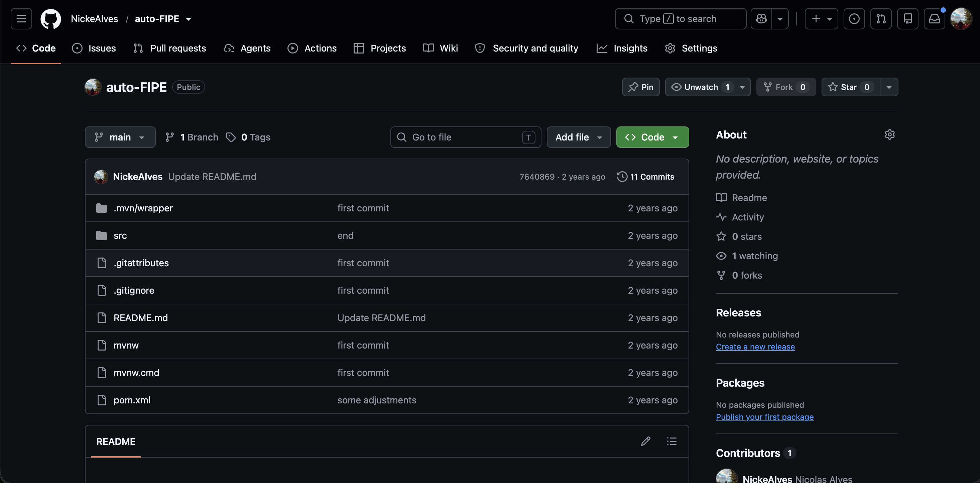Open the repositories icon in the header
Image resolution: width=980 pixels, height=483 pixels.
coord(908,19)
